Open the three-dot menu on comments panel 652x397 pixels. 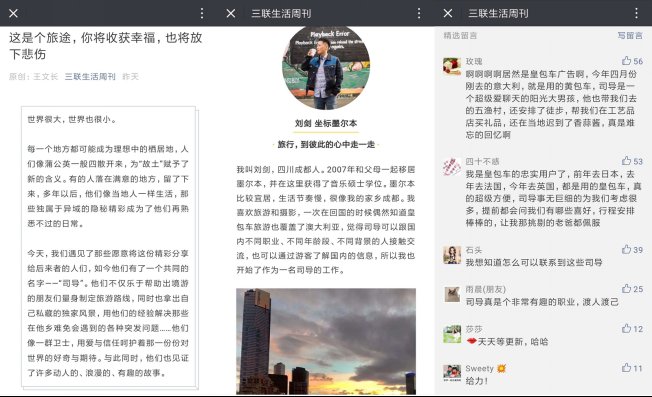tap(636, 13)
